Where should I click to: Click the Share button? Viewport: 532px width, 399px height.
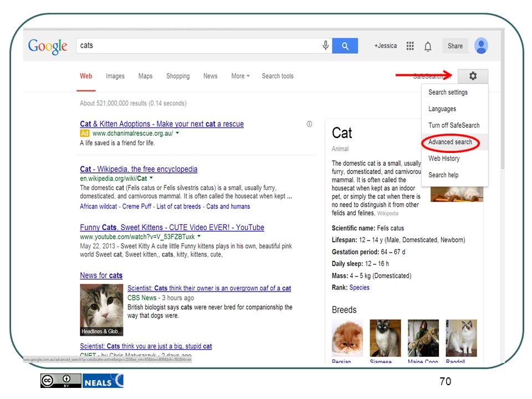455,46
